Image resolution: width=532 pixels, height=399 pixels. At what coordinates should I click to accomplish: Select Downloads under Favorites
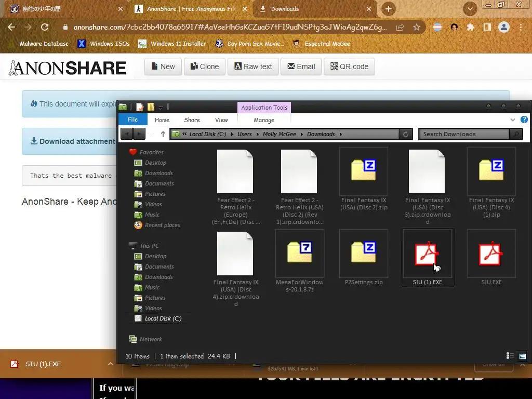[x=154, y=173]
